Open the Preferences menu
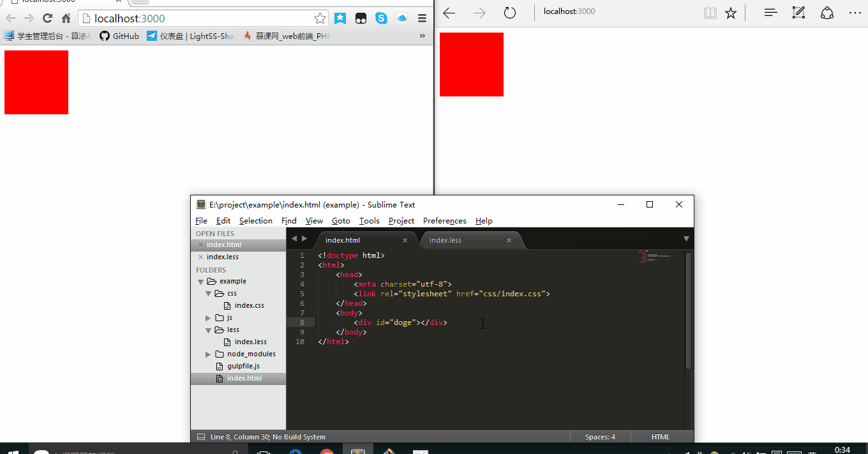 click(445, 220)
